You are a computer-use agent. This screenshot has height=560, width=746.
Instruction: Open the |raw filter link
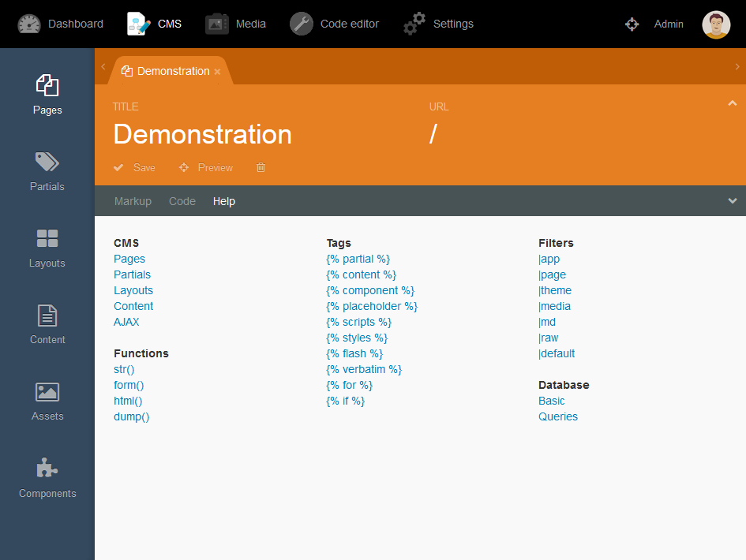(x=548, y=338)
